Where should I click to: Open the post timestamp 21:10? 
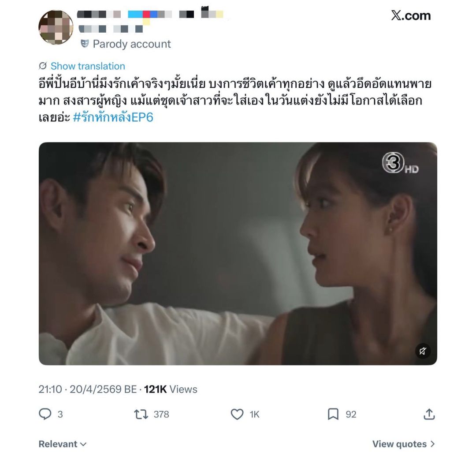[x=50, y=389]
